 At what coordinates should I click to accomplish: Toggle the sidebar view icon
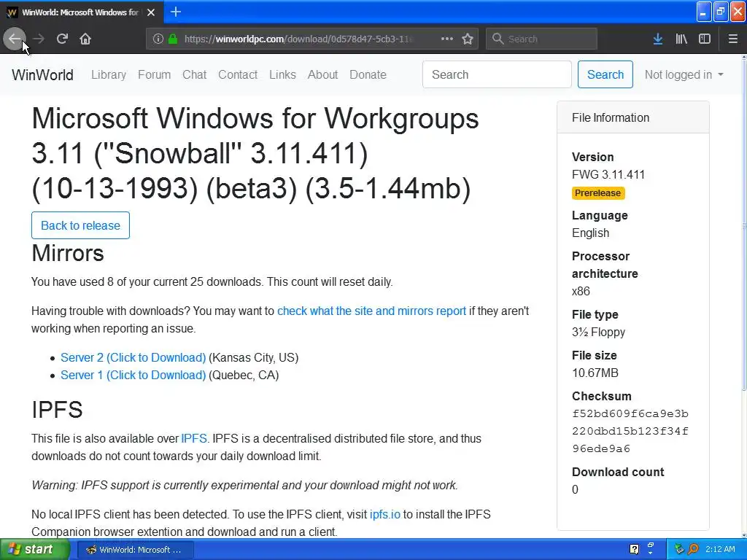[x=705, y=39]
